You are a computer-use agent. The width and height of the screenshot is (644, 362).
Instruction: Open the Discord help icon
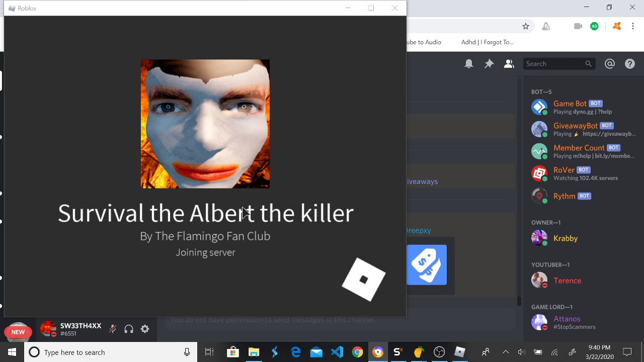pos(630,64)
